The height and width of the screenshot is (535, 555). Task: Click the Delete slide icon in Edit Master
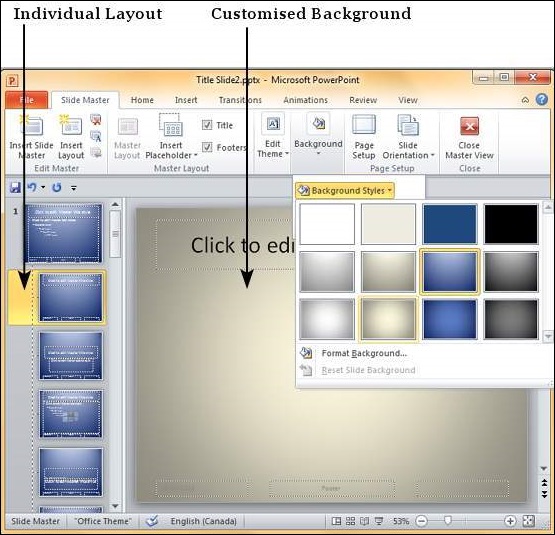coord(96,120)
